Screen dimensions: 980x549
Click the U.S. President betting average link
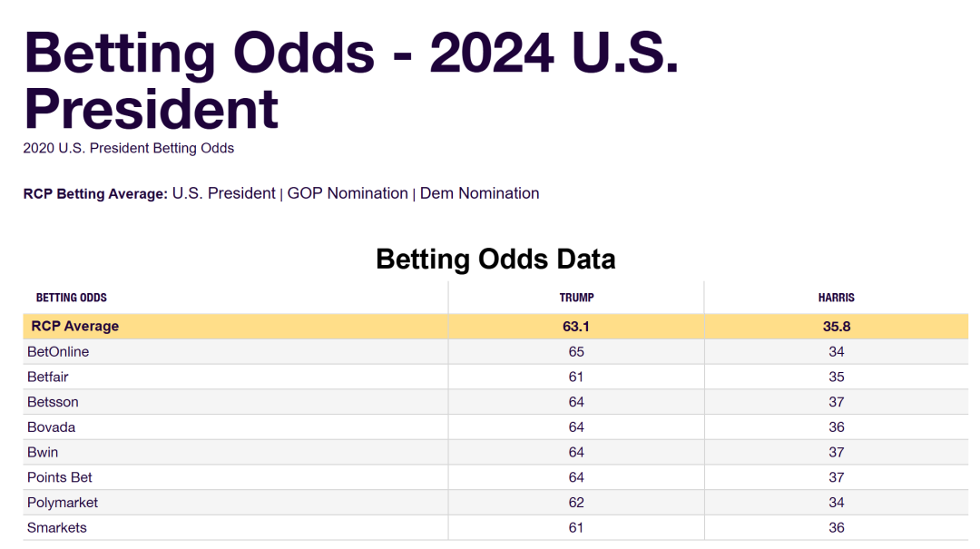tap(223, 193)
